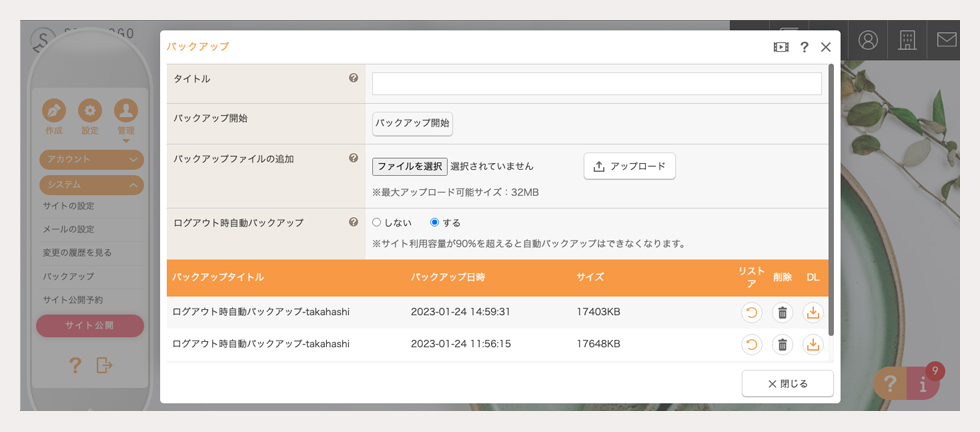Open サイトの設定 in sidebar
Image resolution: width=980 pixels, height=432 pixels.
tap(69, 206)
